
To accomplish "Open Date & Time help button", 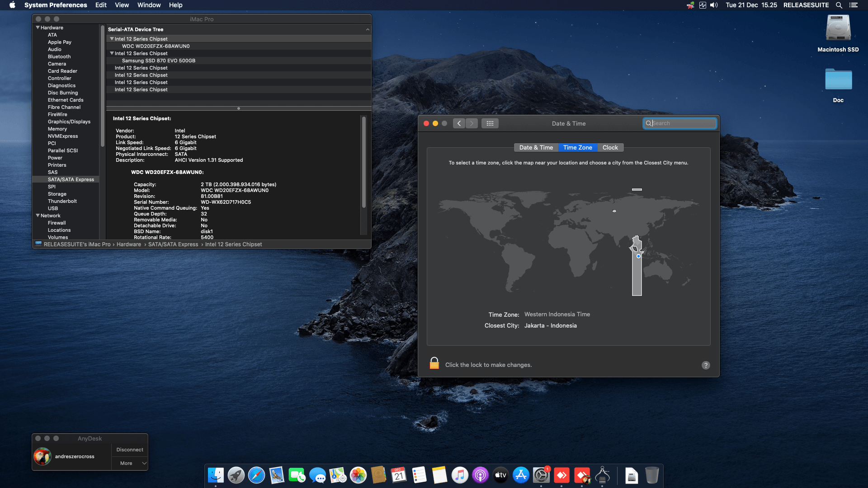I will coord(706,365).
